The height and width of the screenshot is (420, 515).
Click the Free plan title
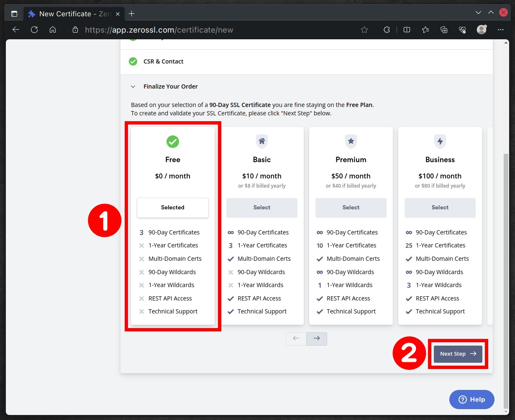[x=173, y=160]
